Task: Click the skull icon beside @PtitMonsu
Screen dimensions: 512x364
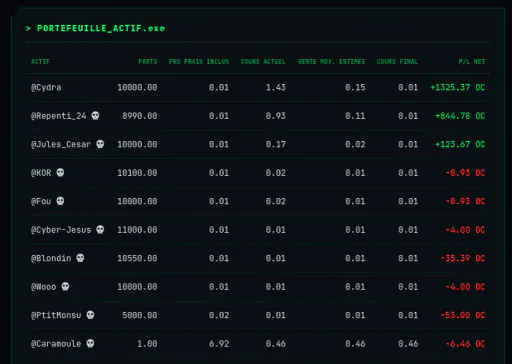Action: click(x=90, y=315)
